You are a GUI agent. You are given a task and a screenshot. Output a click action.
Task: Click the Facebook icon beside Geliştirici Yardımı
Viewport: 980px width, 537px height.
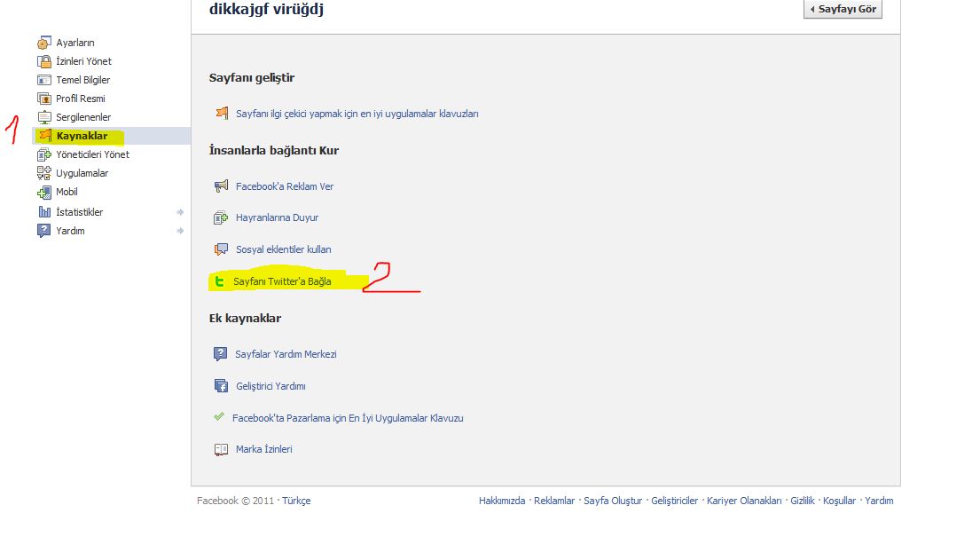(221, 386)
